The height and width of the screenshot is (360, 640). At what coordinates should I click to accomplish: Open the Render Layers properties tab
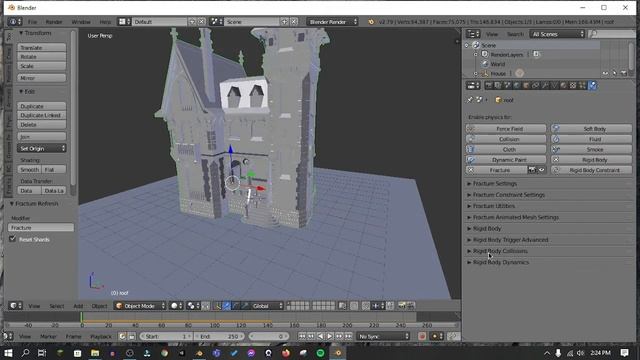(498, 85)
